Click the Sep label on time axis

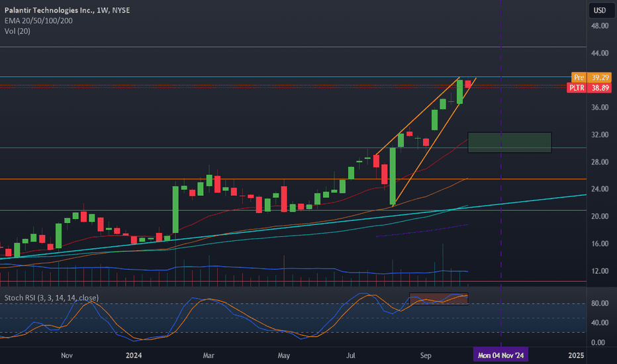click(426, 355)
